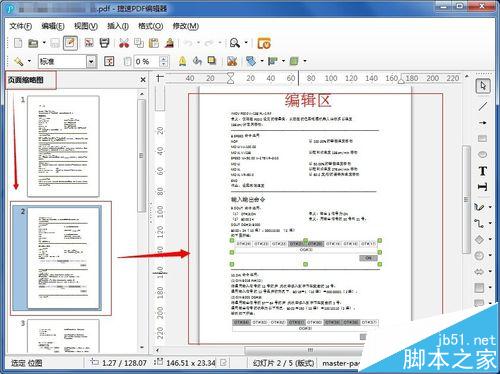Close the page thumbnail panel

tap(143, 80)
